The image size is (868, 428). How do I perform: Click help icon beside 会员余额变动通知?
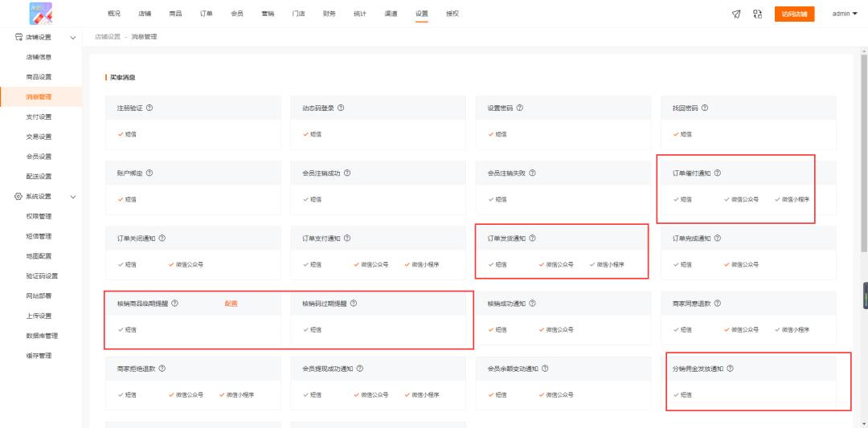coord(545,369)
